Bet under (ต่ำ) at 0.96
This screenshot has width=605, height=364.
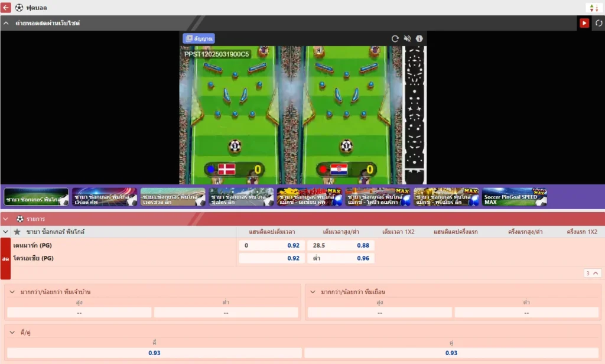pos(341,258)
